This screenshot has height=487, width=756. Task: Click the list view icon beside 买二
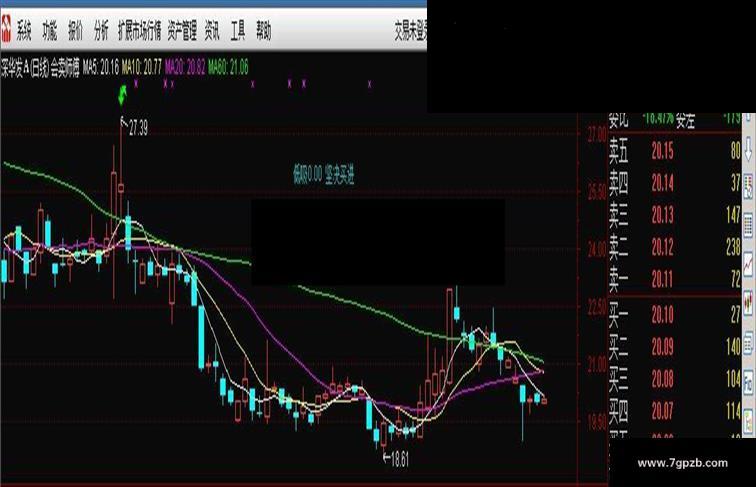[748, 343]
